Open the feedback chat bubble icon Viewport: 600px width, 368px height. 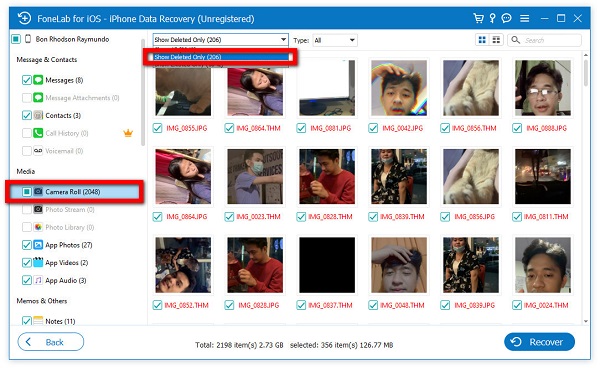point(507,18)
